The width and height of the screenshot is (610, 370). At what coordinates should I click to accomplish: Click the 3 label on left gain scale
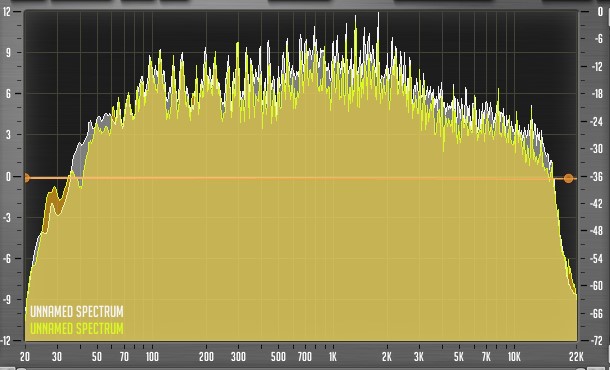tap(8, 135)
